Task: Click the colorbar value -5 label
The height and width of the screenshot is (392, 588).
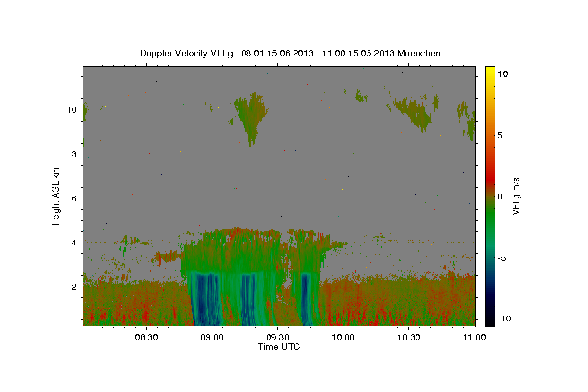Action: point(502,258)
